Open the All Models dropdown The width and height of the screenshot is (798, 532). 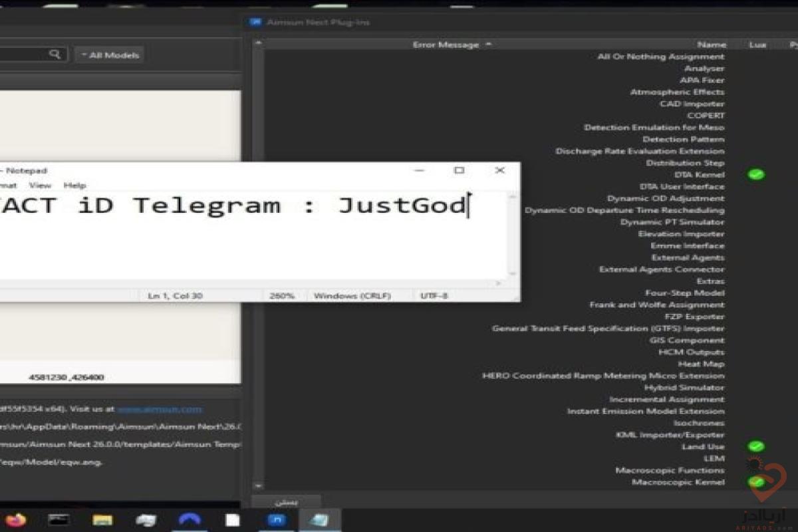click(110, 55)
